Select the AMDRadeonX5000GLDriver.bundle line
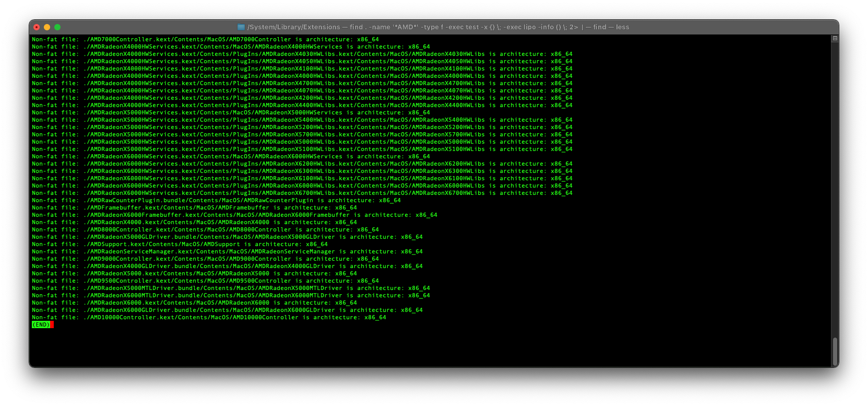Viewport: 868px width, 406px height. [x=227, y=237]
